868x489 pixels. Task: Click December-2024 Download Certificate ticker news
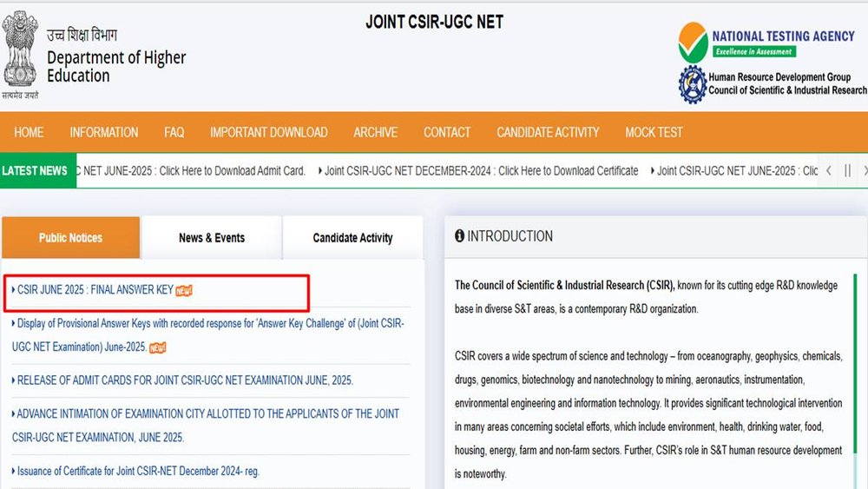click(481, 171)
